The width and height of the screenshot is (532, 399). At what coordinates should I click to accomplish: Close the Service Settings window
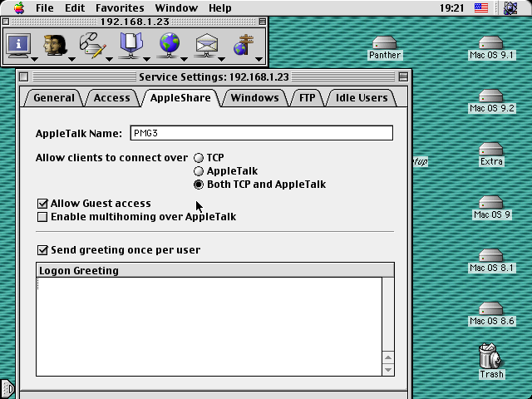coord(24,77)
